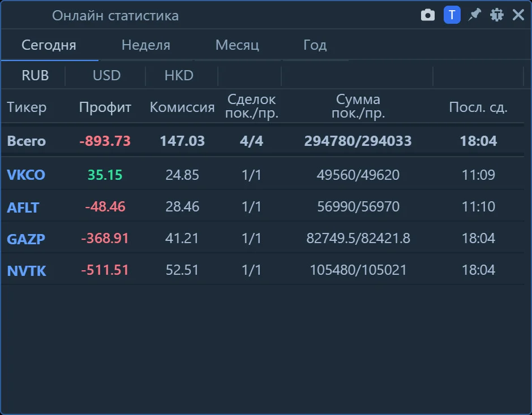Click AFLT last deal time 11:10
Viewport: 532px width, 415px height.
[x=478, y=206]
